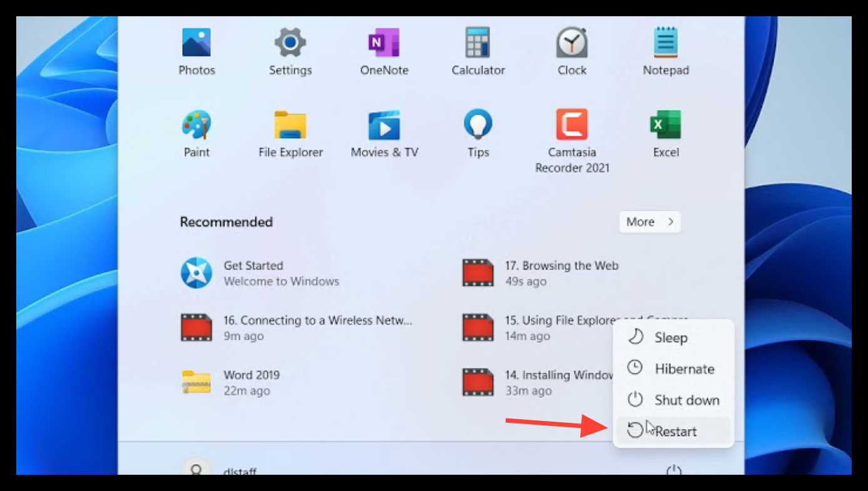Viewport: 868px width, 491px height.
Task: Click the dlstaff user account avatar
Action: [197, 468]
